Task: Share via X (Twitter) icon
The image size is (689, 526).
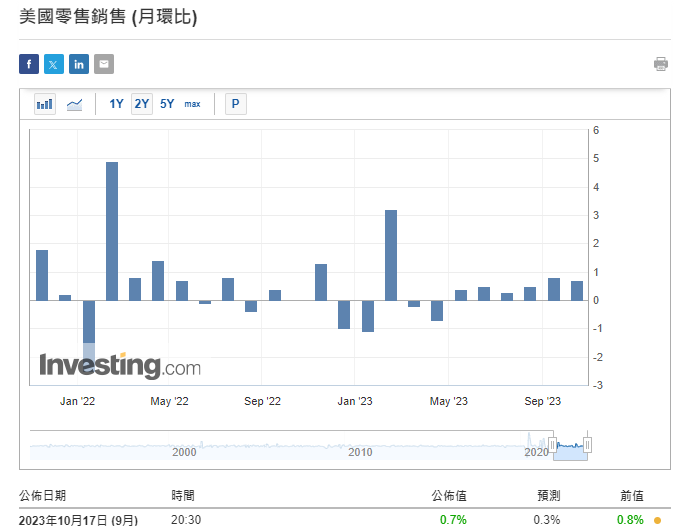Action: click(x=54, y=64)
